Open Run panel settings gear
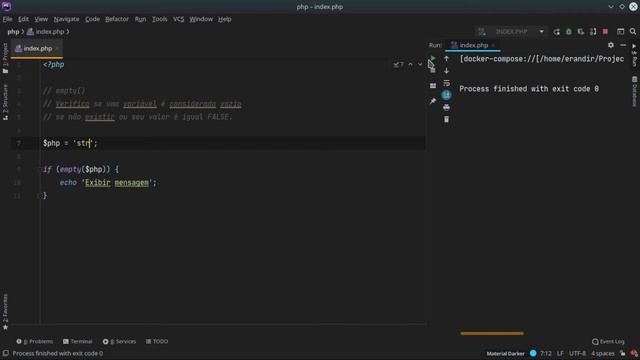Image resolution: width=640 pixels, height=360 pixels. (611, 45)
